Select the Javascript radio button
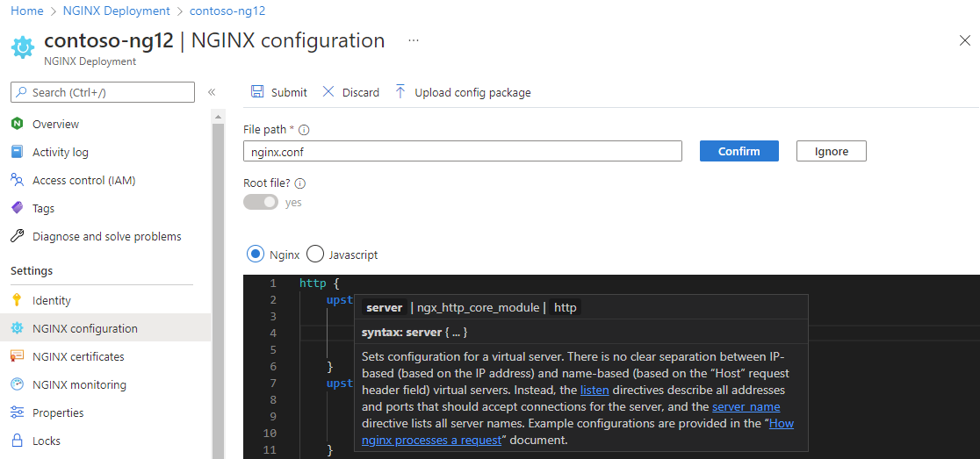The width and height of the screenshot is (980, 459). pyautogui.click(x=315, y=255)
